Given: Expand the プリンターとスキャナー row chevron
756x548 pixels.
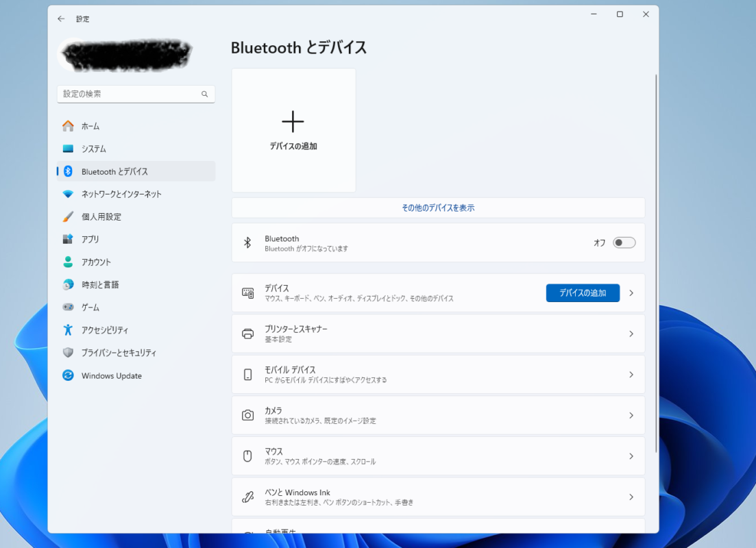Looking at the screenshot, I should click(631, 334).
